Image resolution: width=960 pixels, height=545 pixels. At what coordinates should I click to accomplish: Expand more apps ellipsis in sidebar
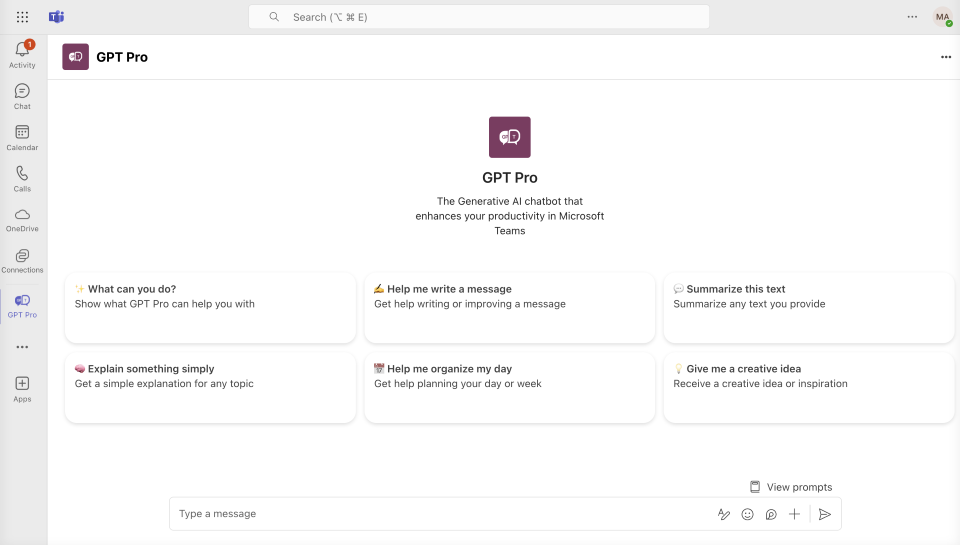(x=22, y=347)
